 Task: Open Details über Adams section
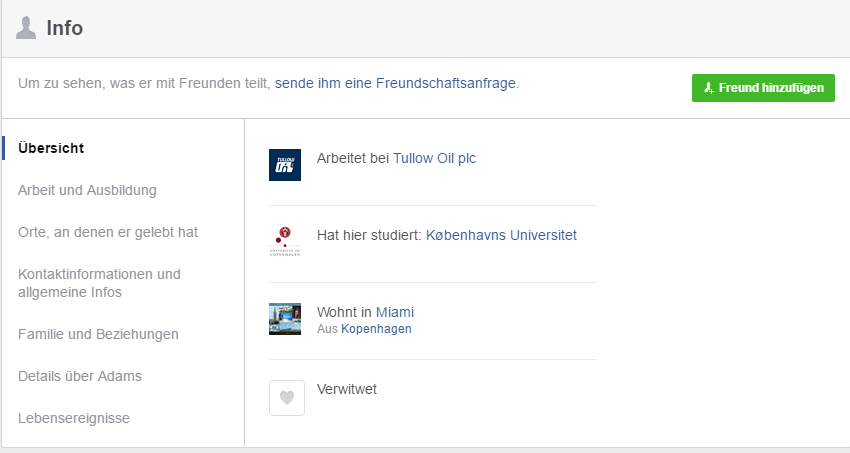click(x=80, y=376)
